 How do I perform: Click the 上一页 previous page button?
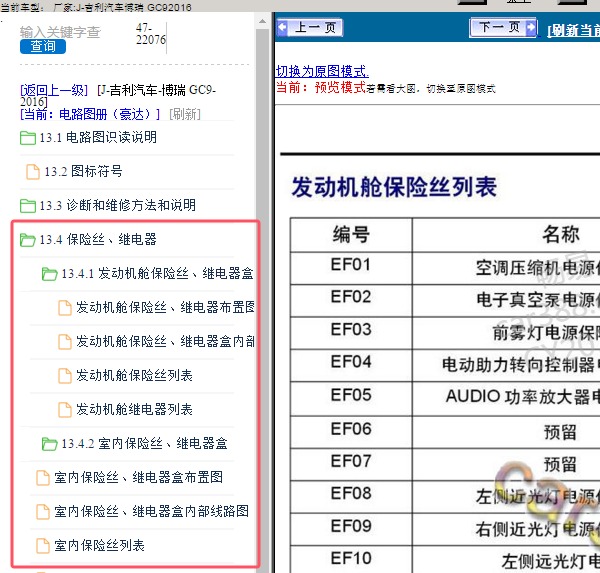(310, 28)
